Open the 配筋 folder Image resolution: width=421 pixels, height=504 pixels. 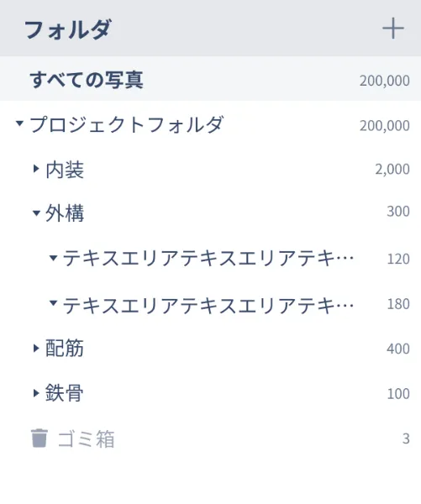pos(65,348)
